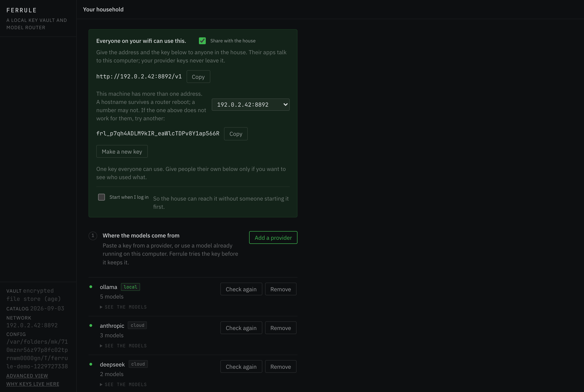The width and height of the screenshot is (584, 392).
Task: Open the 192.0.2.42:8892 address dropdown
Action: pos(250,105)
